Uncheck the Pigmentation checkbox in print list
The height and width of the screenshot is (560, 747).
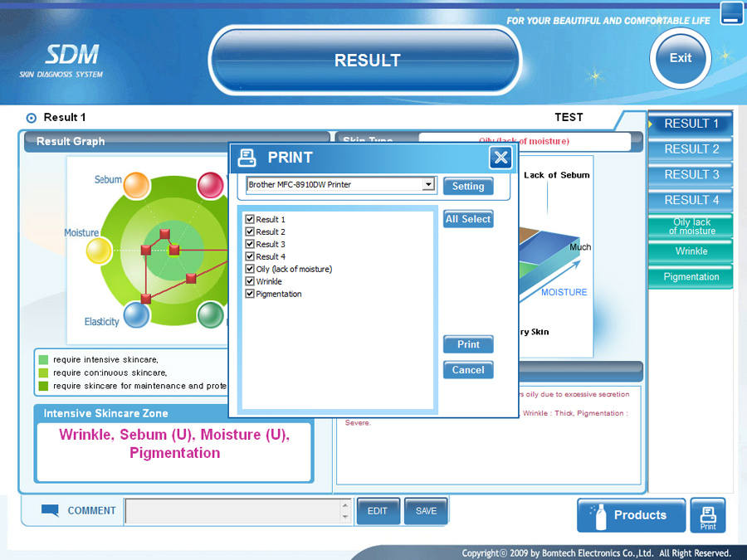[250, 294]
